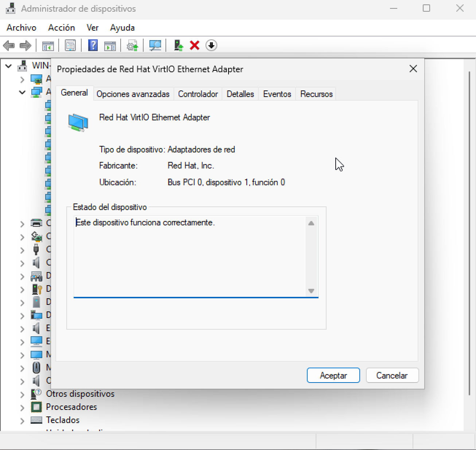Viewport: 476px width, 450px height.
Task: Select the security key icon node in the tree
Action: [x=37, y=289]
